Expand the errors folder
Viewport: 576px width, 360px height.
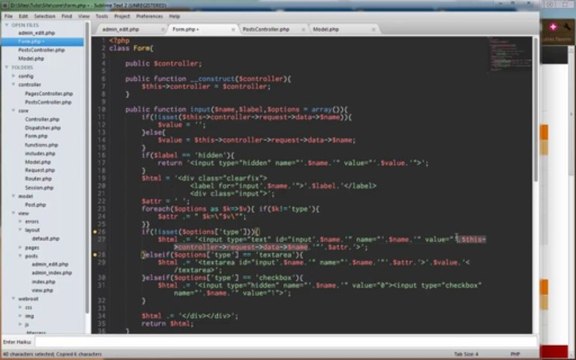[20, 222]
